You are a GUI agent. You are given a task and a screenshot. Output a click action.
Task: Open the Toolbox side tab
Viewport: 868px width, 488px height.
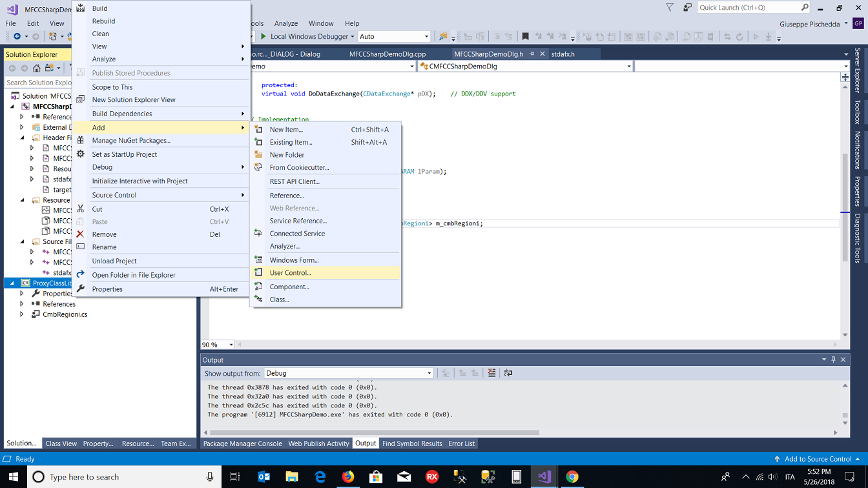click(x=858, y=112)
